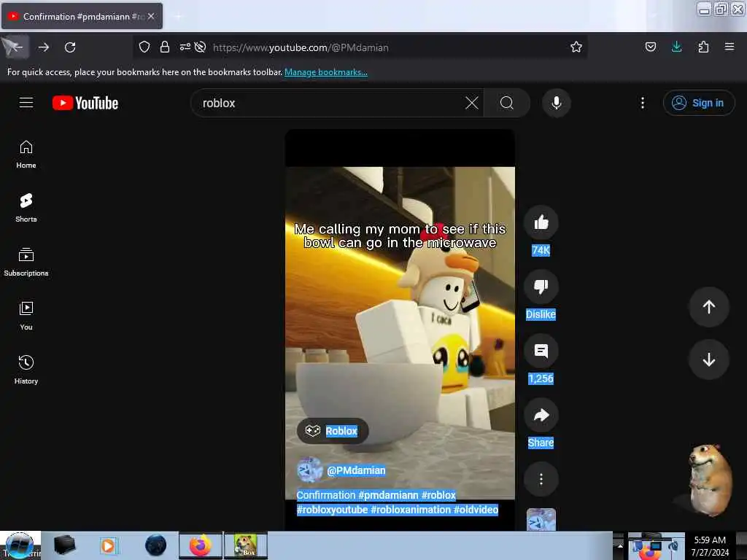This screenshot has height=560, width=747.
Task: Click Manage bookmarks link
Action: pyautogui.click(x=326, y=72)
